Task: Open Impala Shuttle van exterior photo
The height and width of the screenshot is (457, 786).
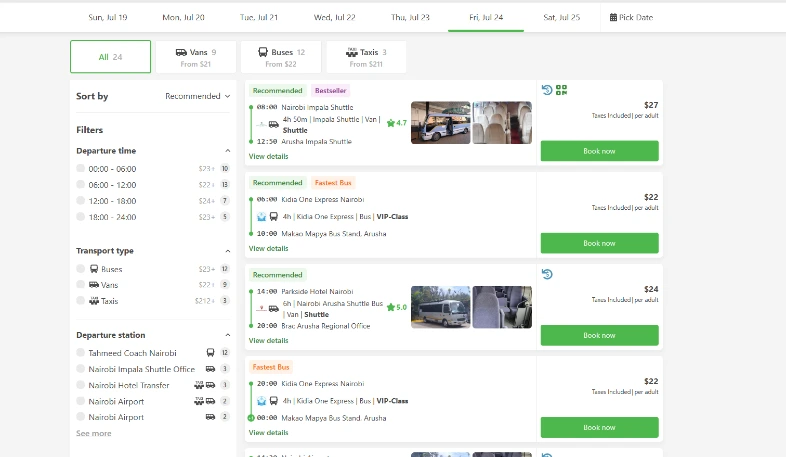Action: [x=440, y=122]
